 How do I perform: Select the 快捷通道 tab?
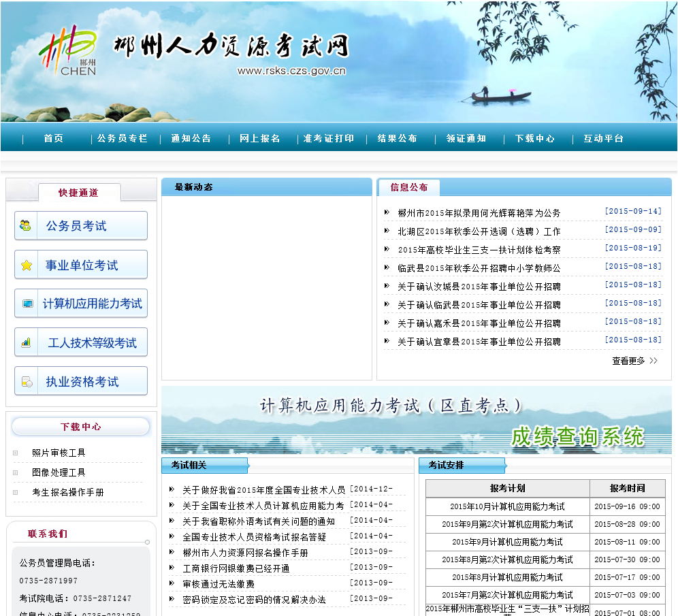[x=79, y=193]
